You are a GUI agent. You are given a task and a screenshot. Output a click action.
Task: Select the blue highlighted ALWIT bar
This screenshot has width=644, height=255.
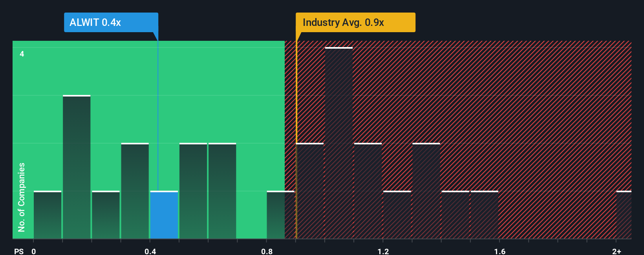164,215
